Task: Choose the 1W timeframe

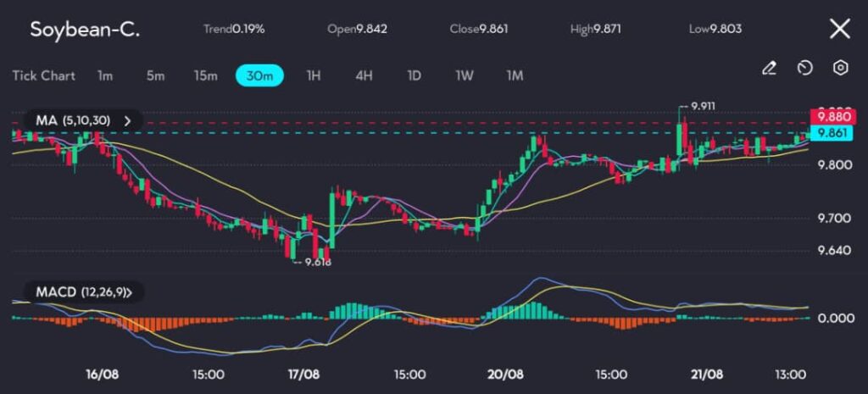Action: [464, 75]
